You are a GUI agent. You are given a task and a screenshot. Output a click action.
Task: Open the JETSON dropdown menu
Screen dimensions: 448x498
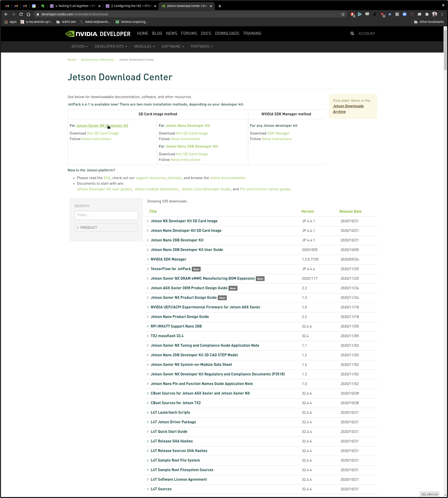[79, 46]
